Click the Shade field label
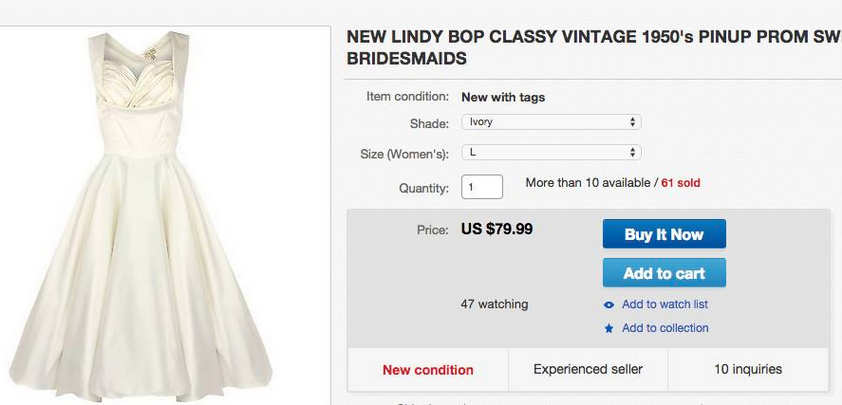This screenshot has height=405, width=842. coord(430,123)
